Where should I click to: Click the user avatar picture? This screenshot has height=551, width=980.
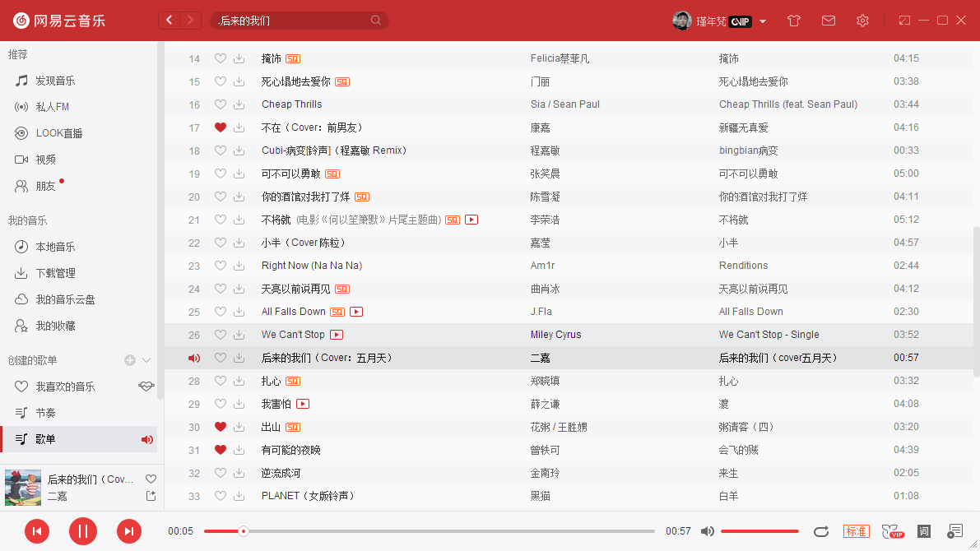point(682,21)
